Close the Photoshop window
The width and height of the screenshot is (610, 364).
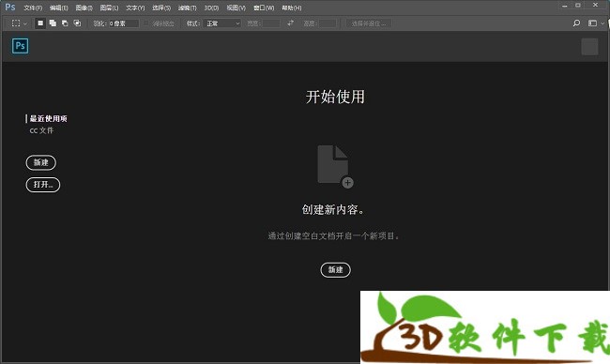595,6
